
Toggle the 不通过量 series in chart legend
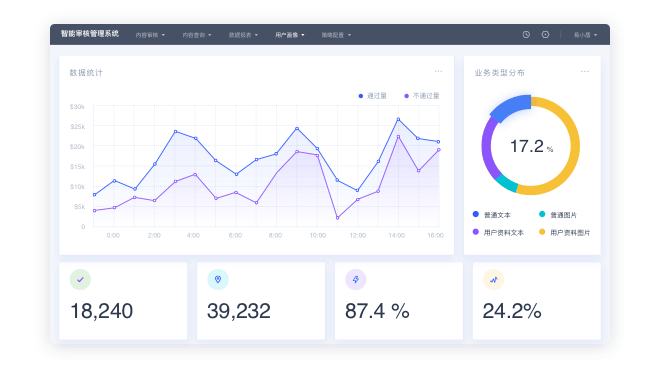tap(421, 96)
